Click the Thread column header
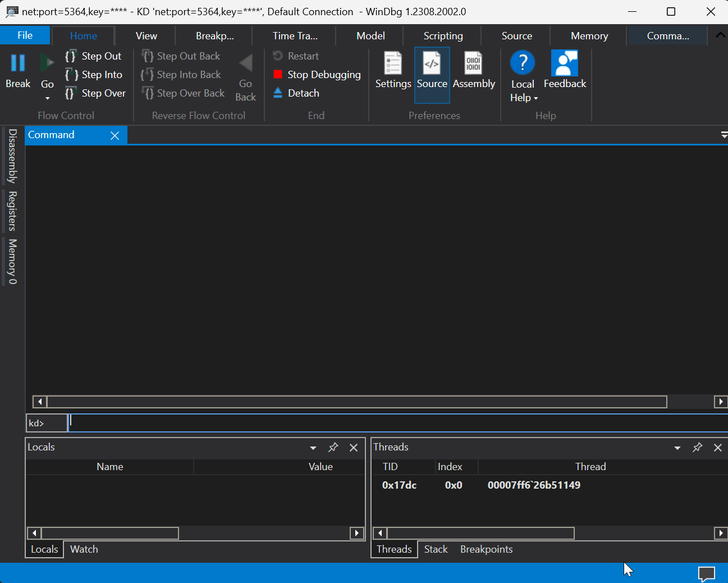Viewport: 728px width, 583px height. click(590, 467)
